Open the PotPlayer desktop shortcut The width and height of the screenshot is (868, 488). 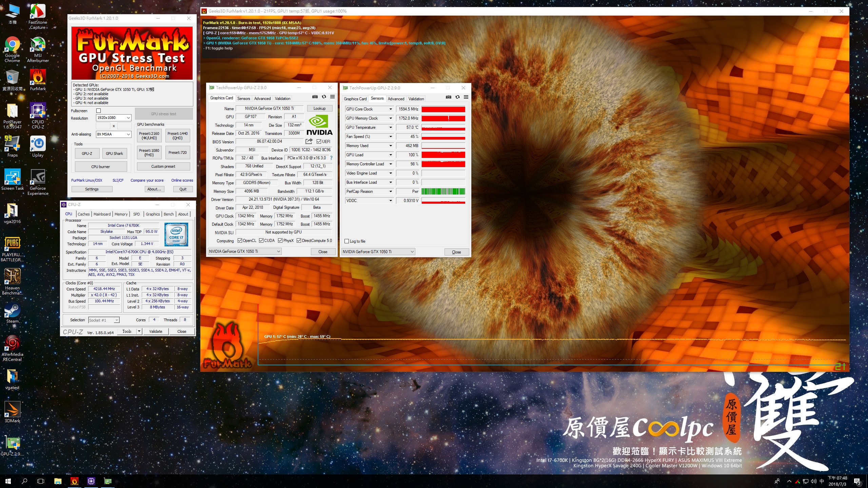(x=12, y=116)
